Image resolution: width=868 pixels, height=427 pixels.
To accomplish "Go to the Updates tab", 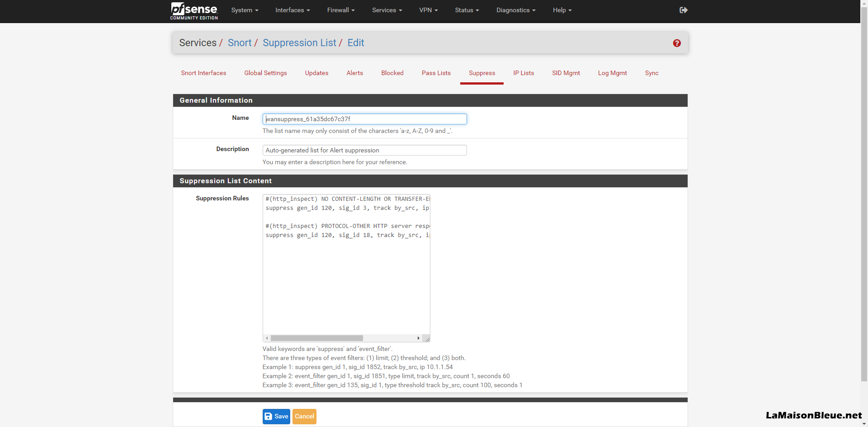I will [316, 73].
